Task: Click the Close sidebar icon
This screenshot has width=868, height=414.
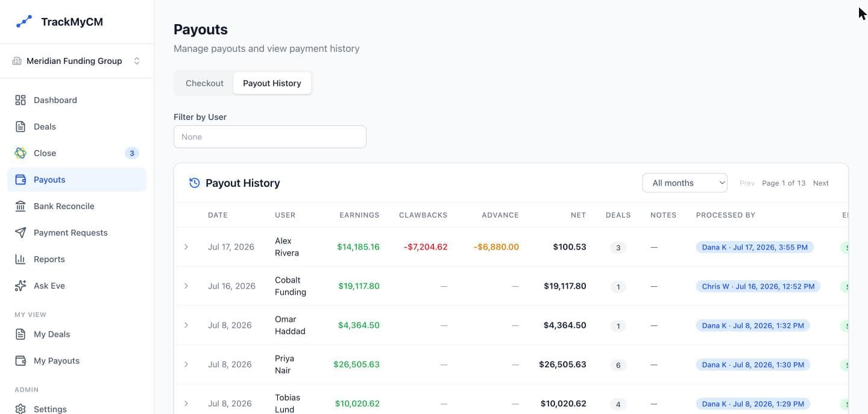Action: pos(20,153)
